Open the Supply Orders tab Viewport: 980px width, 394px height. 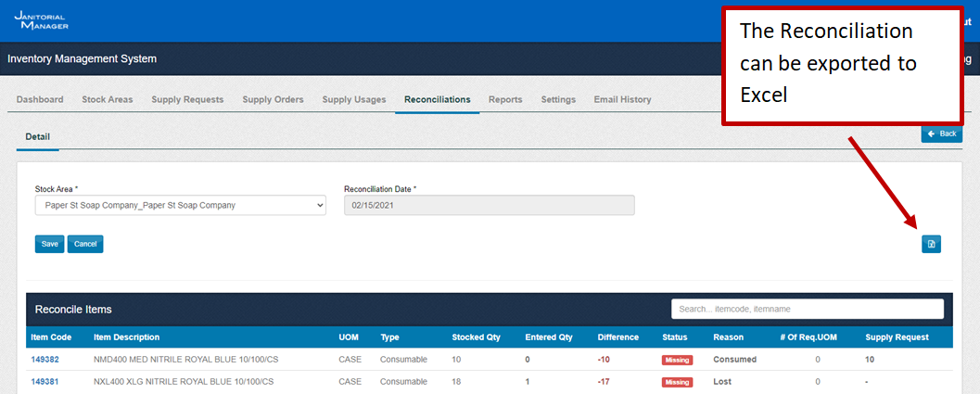(273, 99)
